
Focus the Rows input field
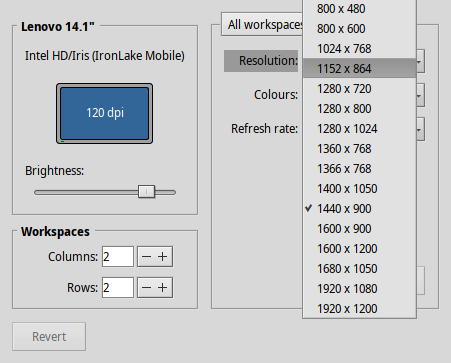pos(118,287)
